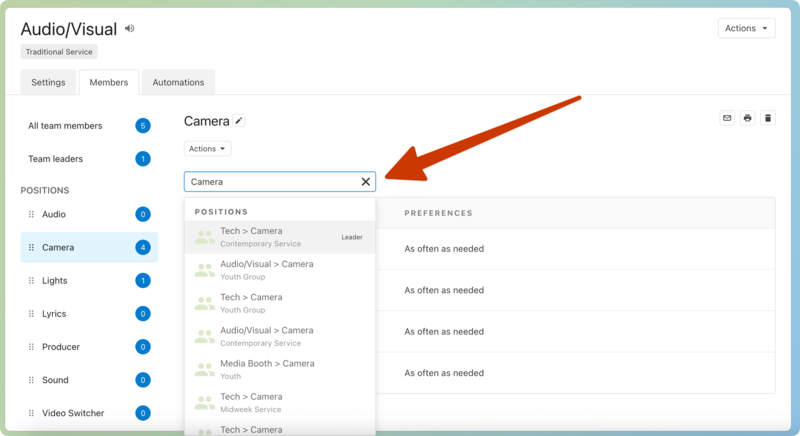Open the top-right Actions dropdown
Viewport: 800px width, 436px height.
[x=746, y=28]
